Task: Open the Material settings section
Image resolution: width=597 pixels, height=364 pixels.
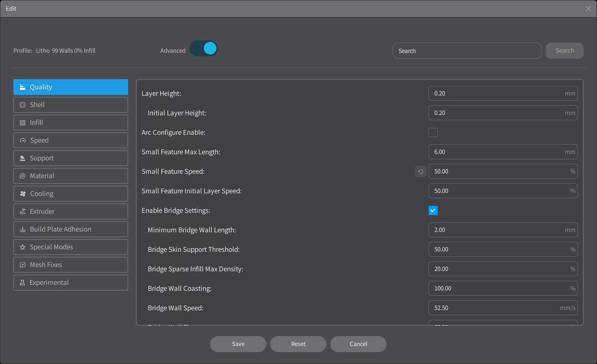Action: tap(71, 176)
